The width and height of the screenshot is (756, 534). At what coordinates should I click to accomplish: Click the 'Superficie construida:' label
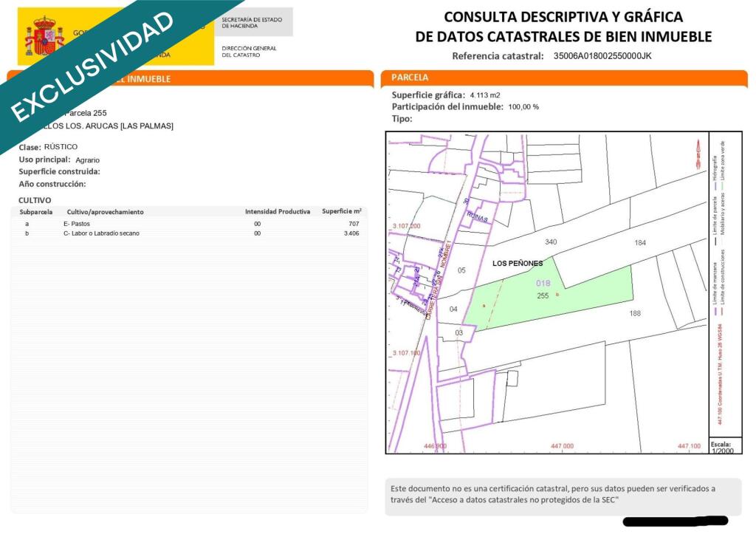click(59, 172)
